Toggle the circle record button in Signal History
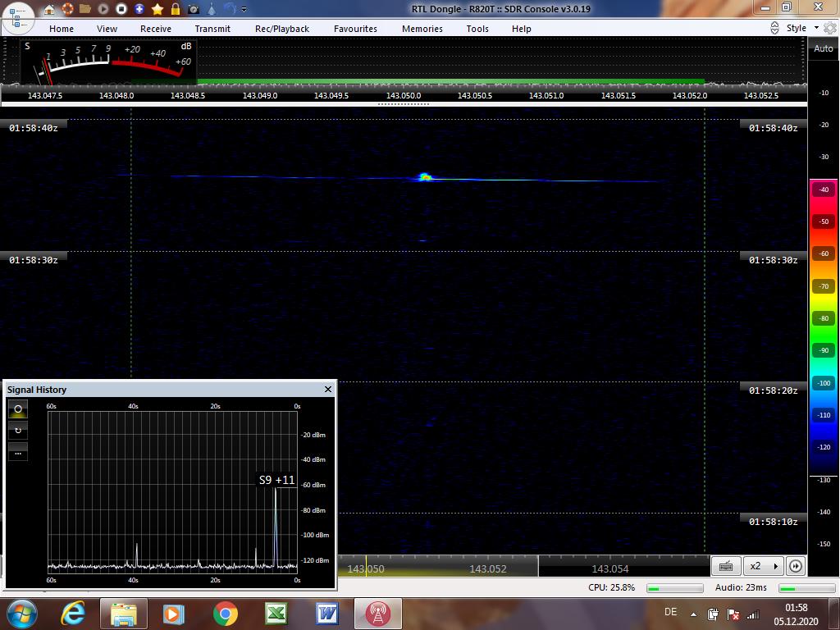840x630 pixels. (18, 409)
